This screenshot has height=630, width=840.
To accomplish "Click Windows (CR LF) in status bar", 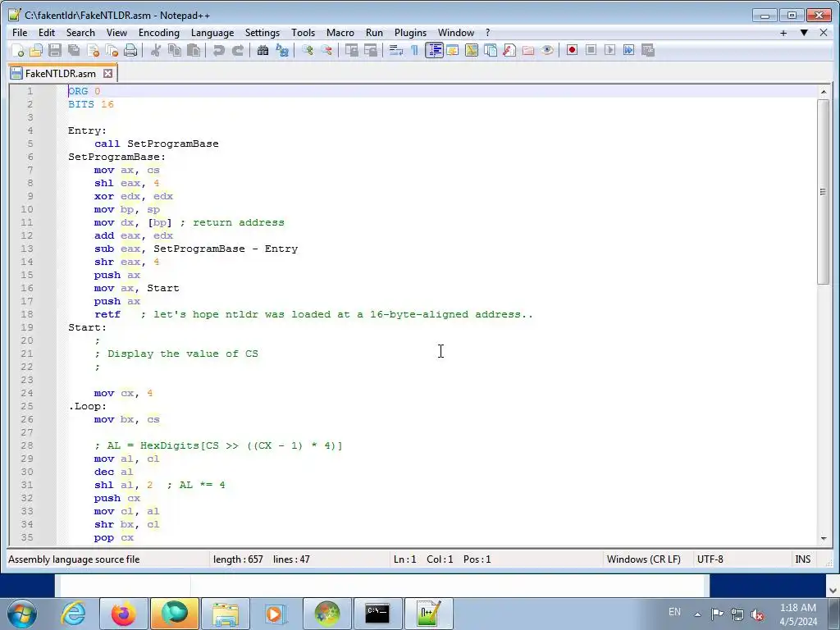I will 643,559.
